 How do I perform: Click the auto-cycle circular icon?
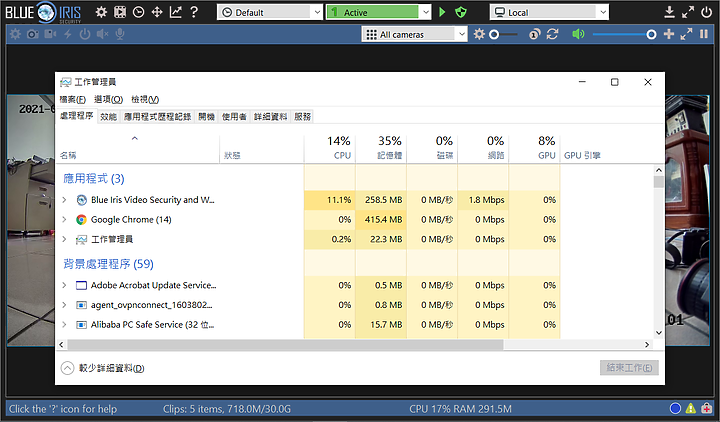click(534, 34)
